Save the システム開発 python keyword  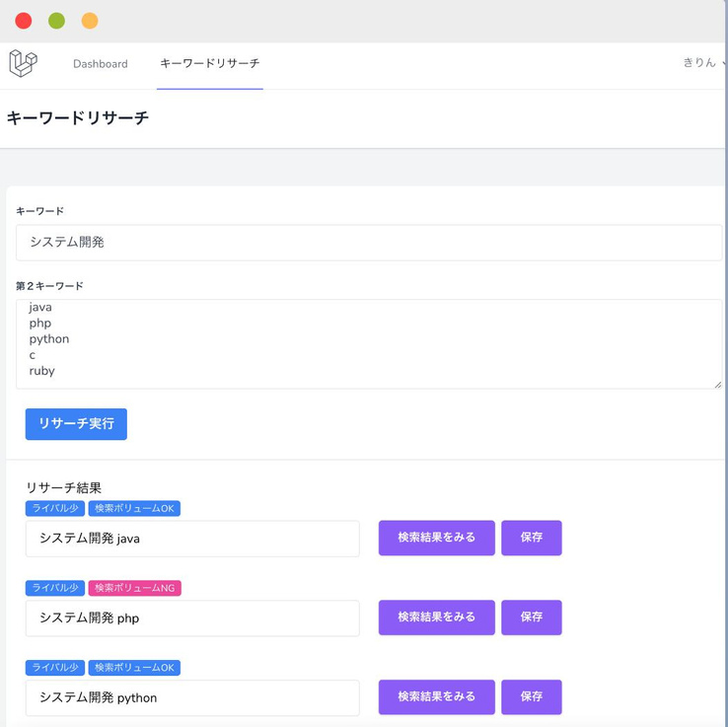[532, 697]
